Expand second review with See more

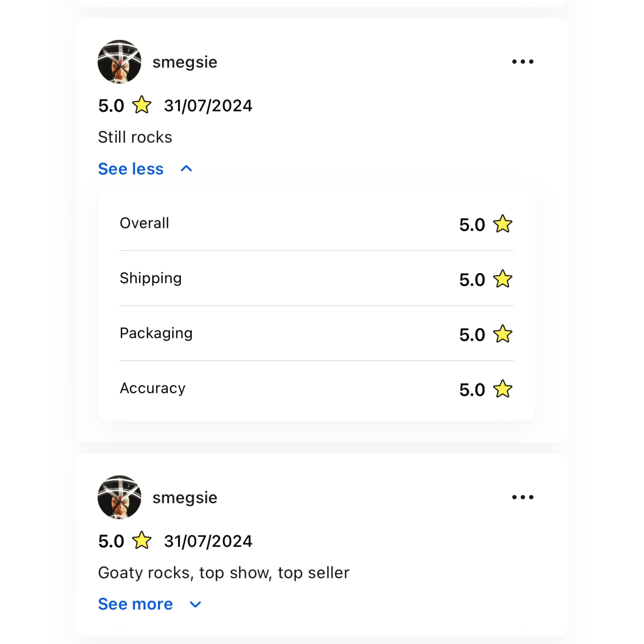click(x=135, y=604)
